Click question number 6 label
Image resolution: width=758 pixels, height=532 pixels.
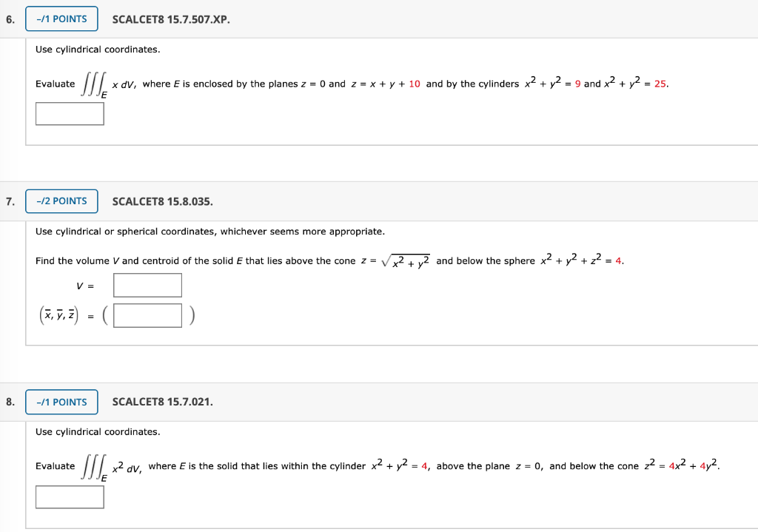pyautogui.click(x=9, y=18)
